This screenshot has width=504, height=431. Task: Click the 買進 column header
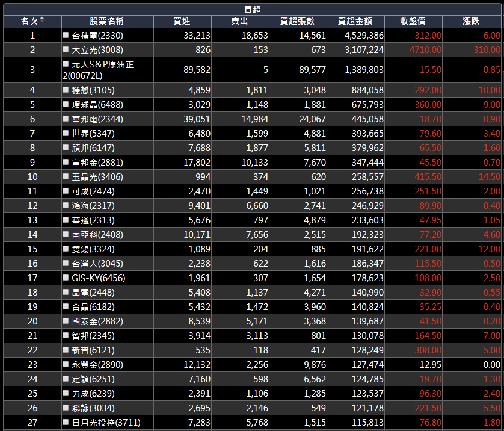[182, 21]
